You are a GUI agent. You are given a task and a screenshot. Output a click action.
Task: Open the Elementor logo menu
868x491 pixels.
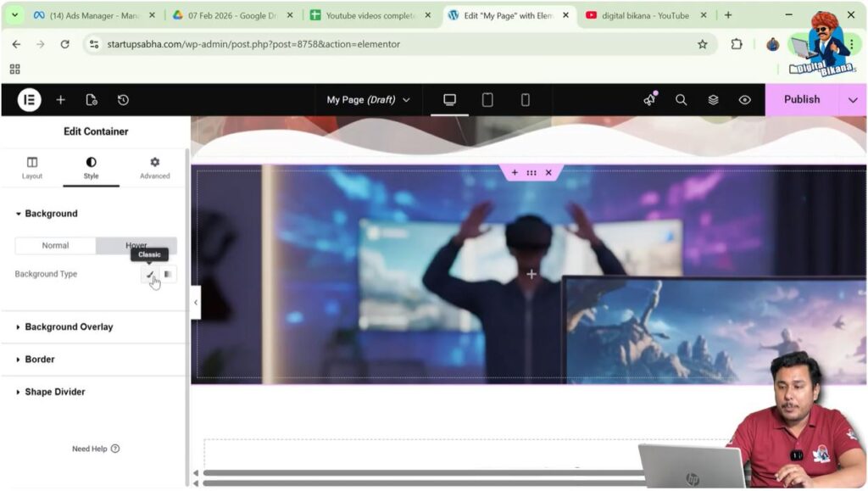[28, 99]
